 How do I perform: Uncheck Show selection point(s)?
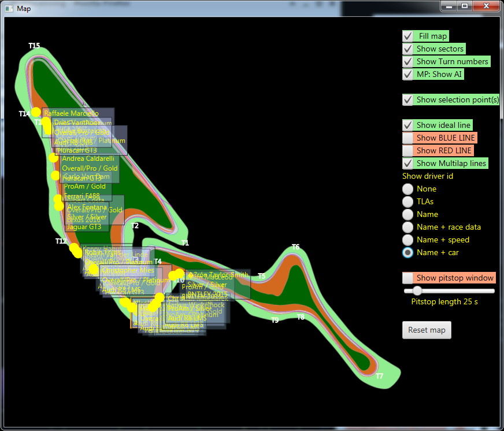pyautogui.click(x=407, y=100)
